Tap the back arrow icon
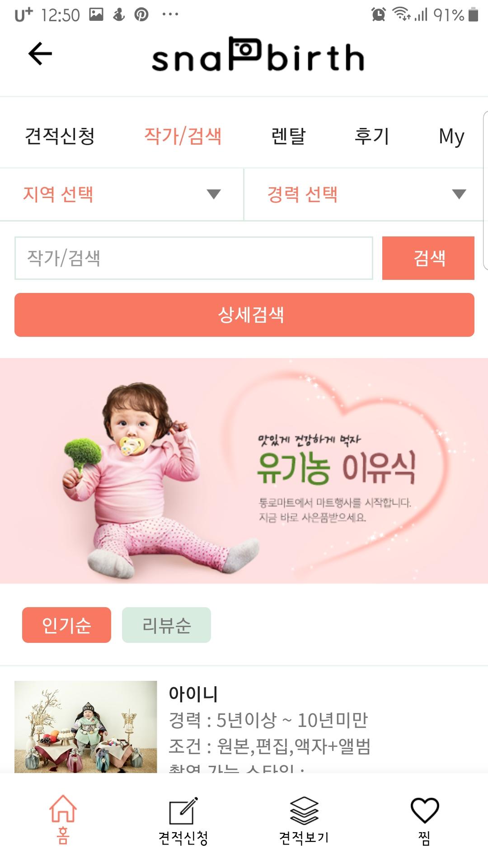Image resolution: width=488 pixels, height=868 pixels. coord(40,54)
